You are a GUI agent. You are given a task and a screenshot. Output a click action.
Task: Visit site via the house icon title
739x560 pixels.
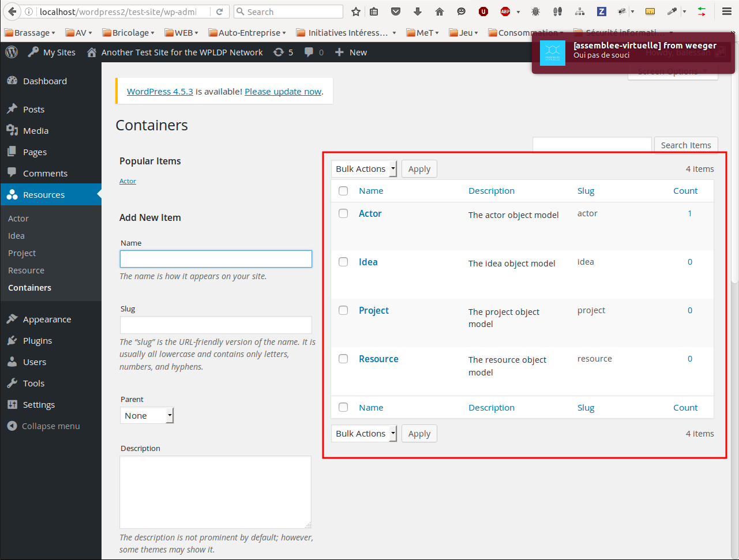point(175,52)
